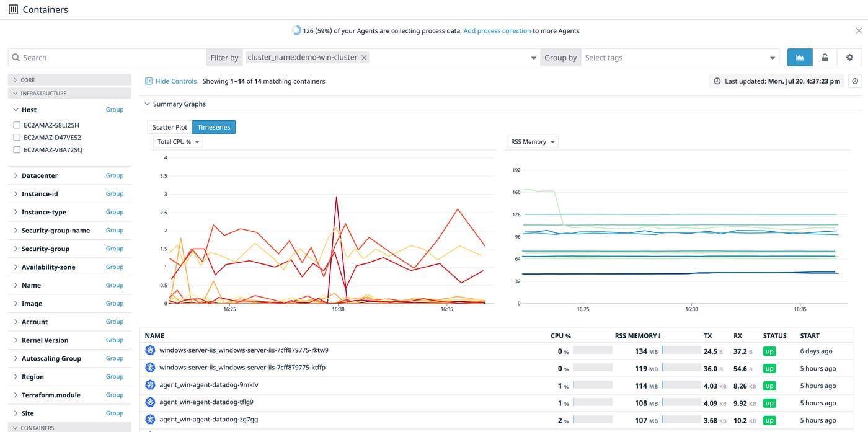The width and height of the screenshot is (868, 432).
Task: Check the EC2AMAZ-58LI25H host checkbox
Action: click(x=17, y=125)
